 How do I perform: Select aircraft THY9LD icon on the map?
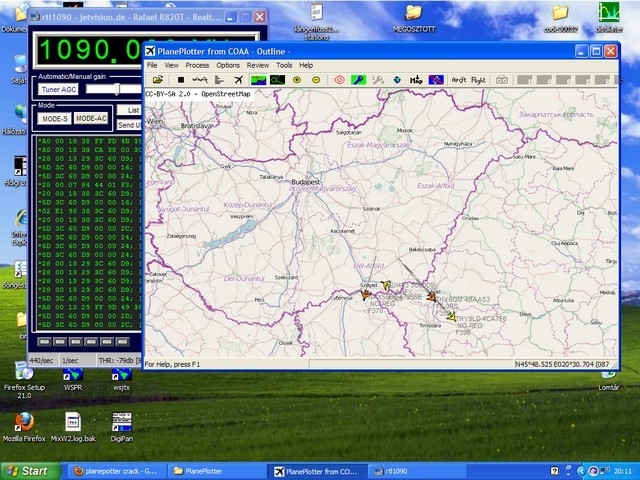pyautogui.click(x=451, y=316)
